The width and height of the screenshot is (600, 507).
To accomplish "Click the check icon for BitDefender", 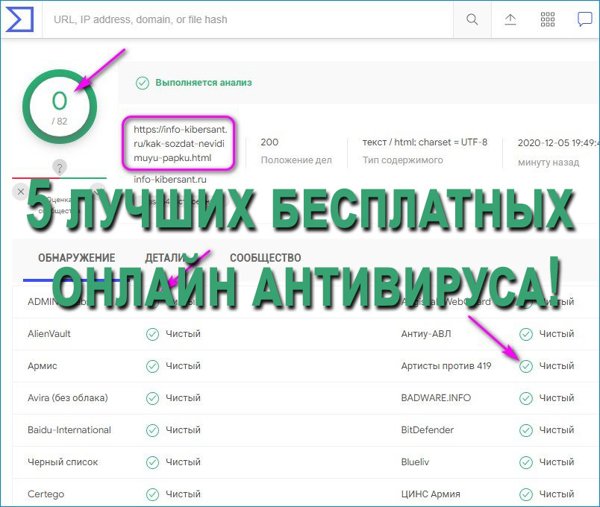I will pos(526,430).
